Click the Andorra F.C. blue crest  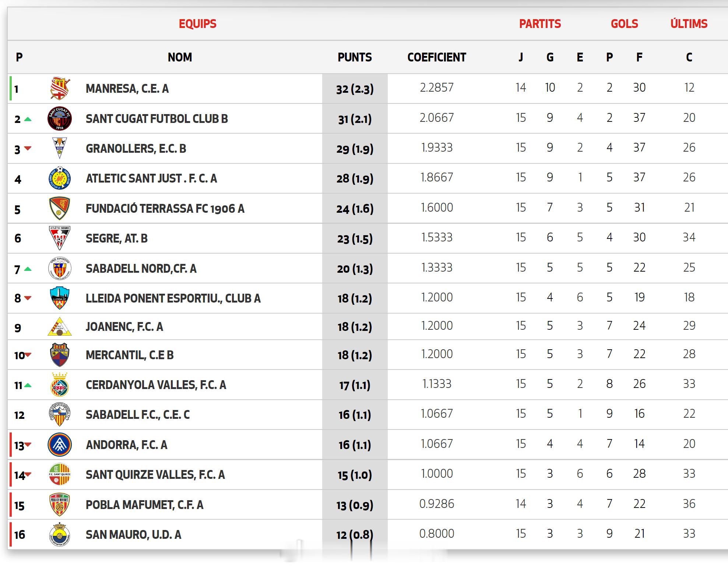click(x=60, y=445)
